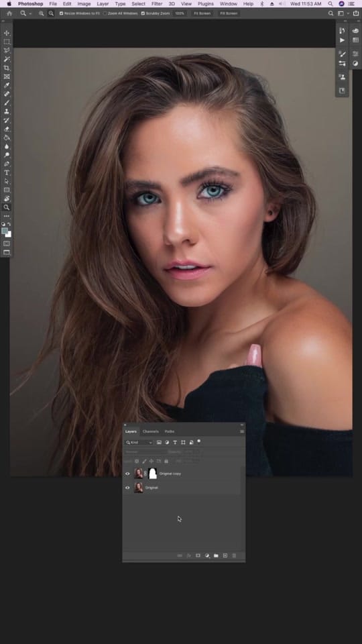
Task: Click the 100% zoom button
Action: [x=180, y=13]
